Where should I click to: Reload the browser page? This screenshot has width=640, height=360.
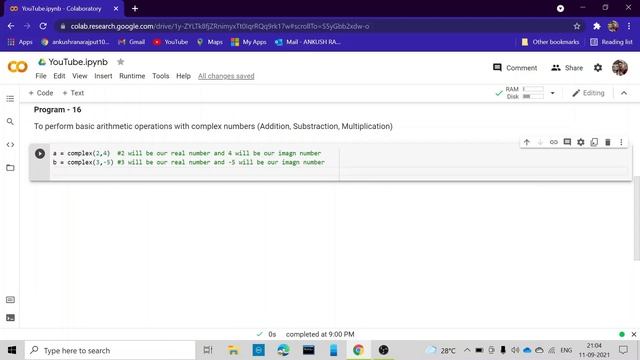coord(43,26)
